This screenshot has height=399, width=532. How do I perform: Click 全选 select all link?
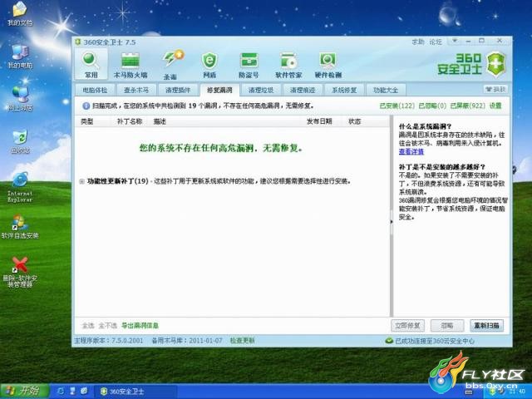point(88,326)
